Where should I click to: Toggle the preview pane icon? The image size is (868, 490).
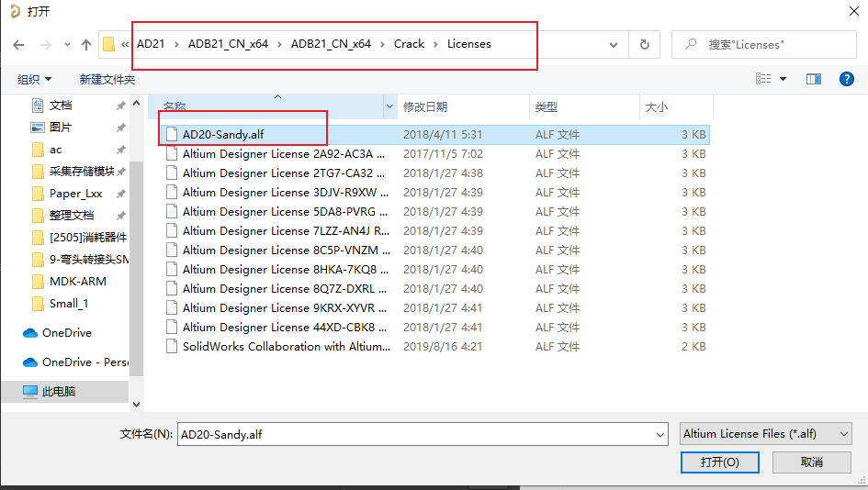coord(814,79)
